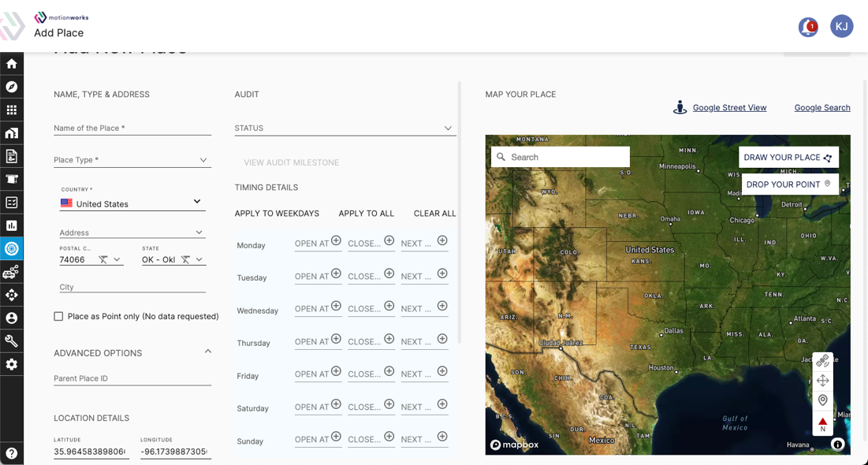Click CLEAR ALL timing

click(435, 213)
